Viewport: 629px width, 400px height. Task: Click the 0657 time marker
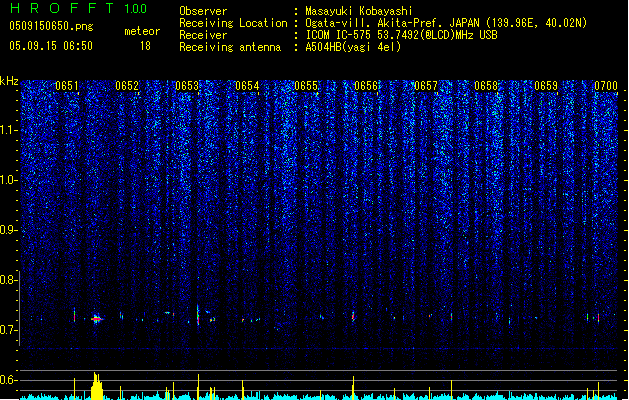[x=426, y=86]
